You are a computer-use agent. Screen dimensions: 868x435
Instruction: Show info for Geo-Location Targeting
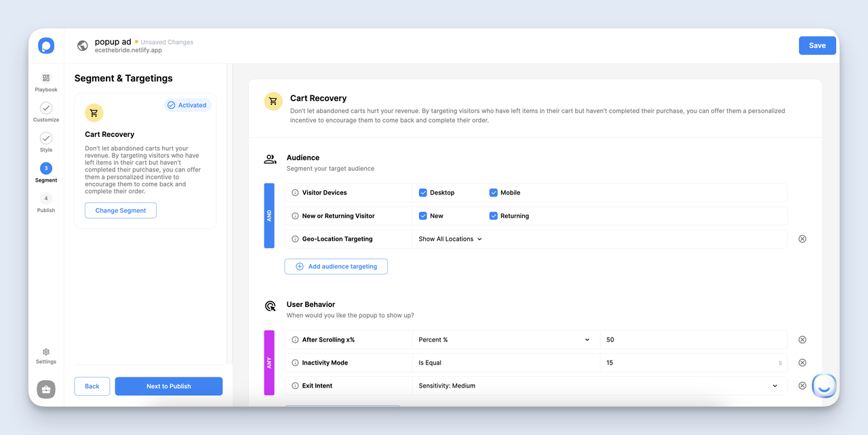click(295, 239)
